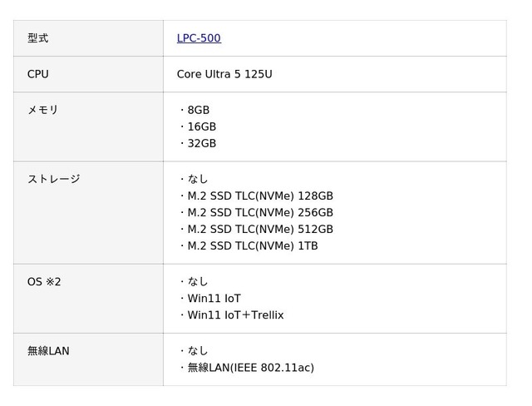Click the CPU row header
532x406 pixels.
point(38,74)
